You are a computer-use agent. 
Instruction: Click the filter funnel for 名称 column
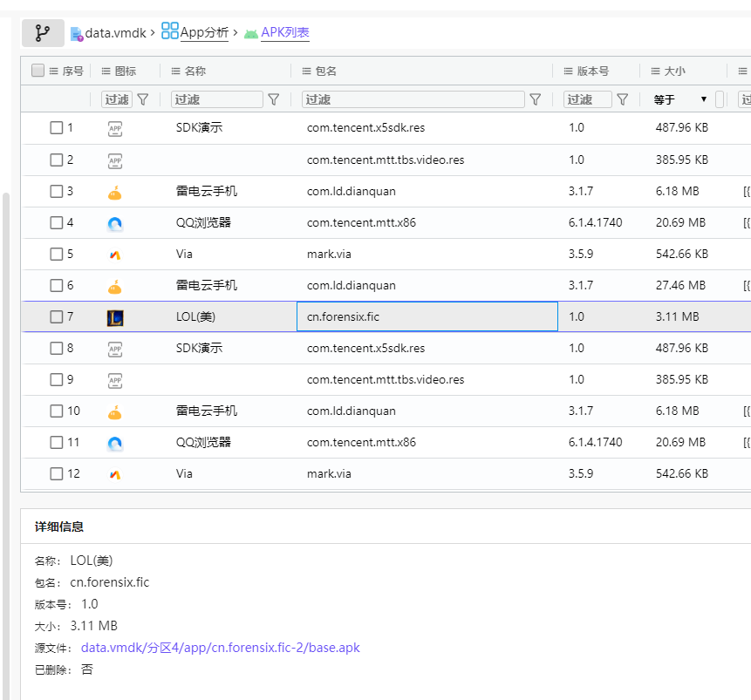point(273,99)
